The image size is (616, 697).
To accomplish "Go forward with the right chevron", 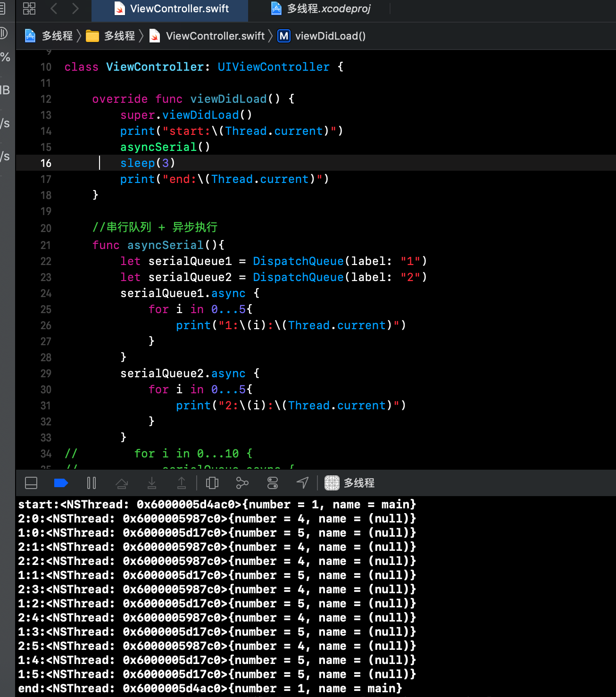I will click(x=75, y=8).
